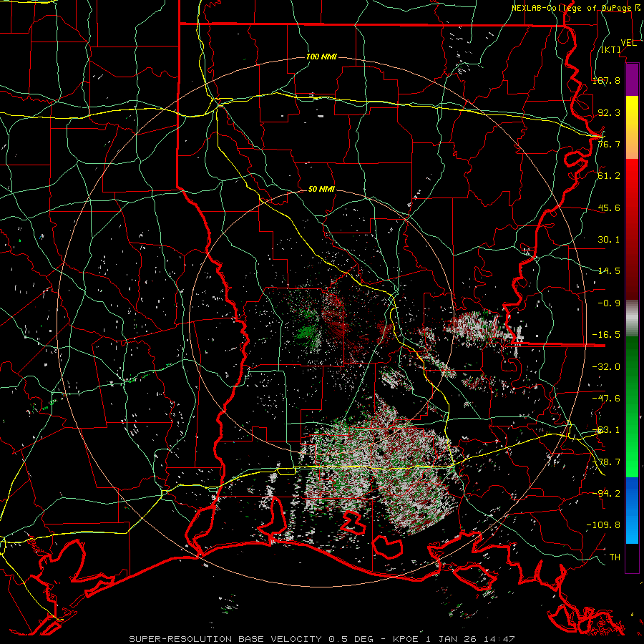Screen dimensions: 644x644
Task: Click the yellow segment of the color bar
Action: pos(632,127)
